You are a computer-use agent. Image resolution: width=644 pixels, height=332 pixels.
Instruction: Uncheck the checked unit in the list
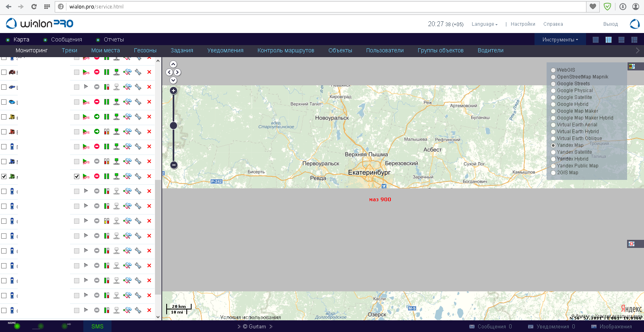(4, 176)
